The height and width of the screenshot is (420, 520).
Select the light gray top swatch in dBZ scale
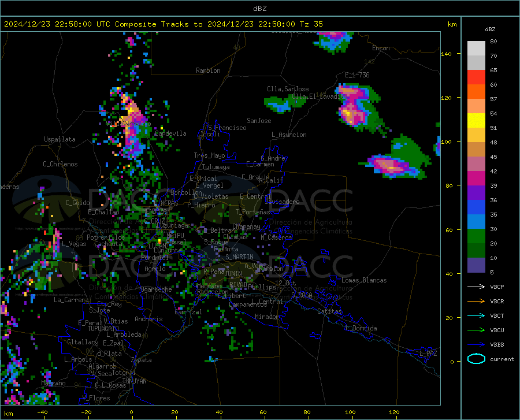point(476,49)
